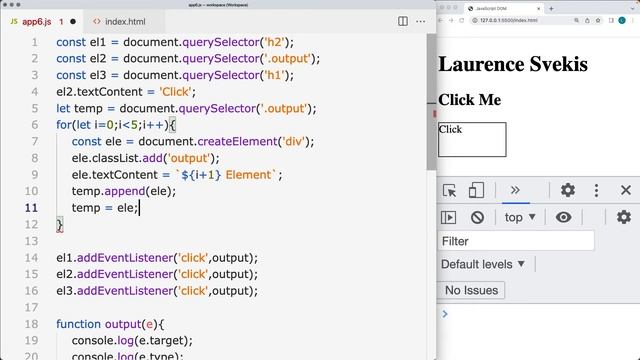Expand more DevTools tabs with double chevron
Screen dimensions: 640x360
pyautogui.click(x=515, y=190)
